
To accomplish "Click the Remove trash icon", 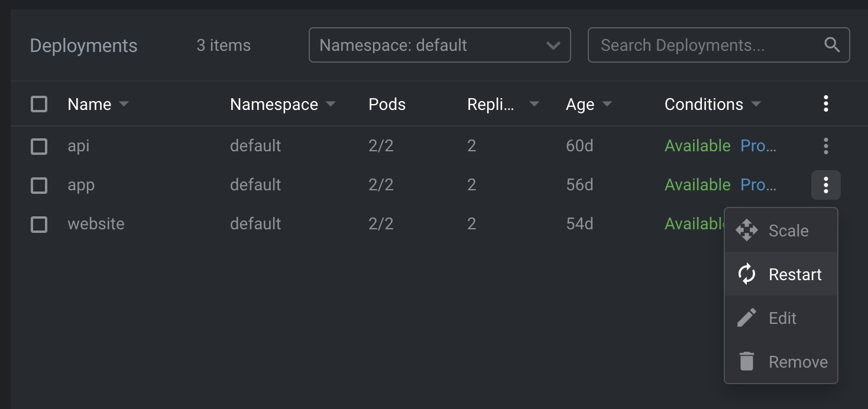I will point(746,362).
